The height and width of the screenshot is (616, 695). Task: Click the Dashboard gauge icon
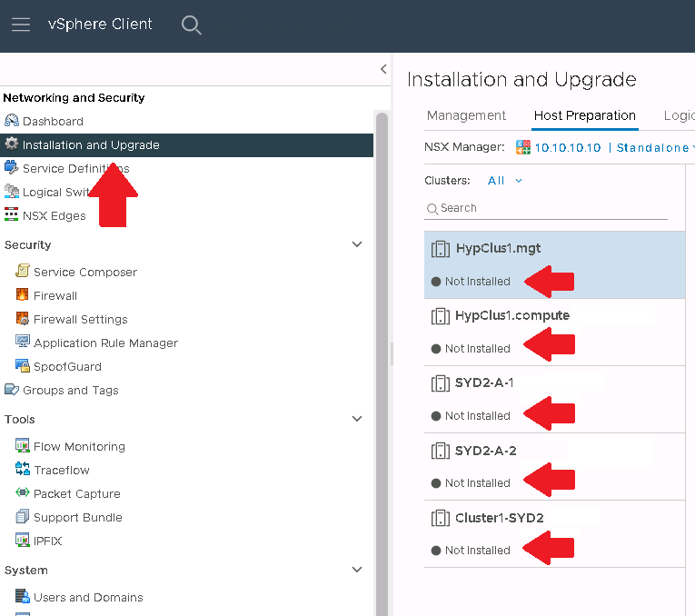tap(12, 121)
